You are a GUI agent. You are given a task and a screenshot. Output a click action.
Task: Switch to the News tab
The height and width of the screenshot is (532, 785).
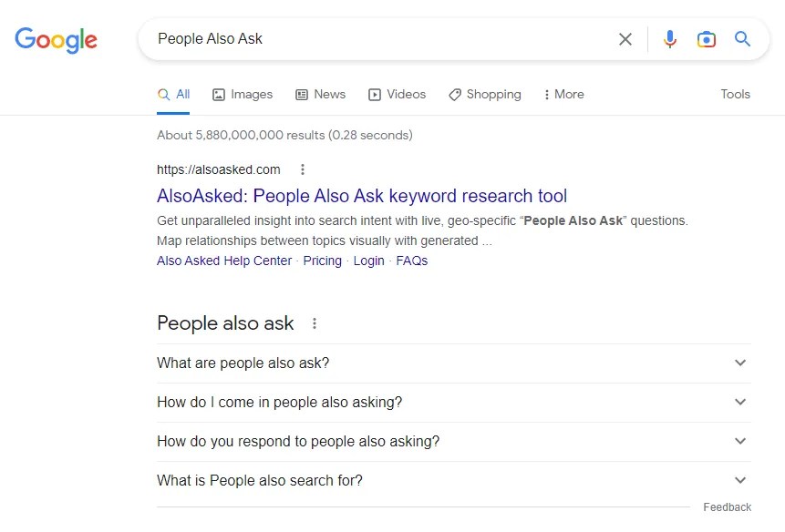(320, 95)
